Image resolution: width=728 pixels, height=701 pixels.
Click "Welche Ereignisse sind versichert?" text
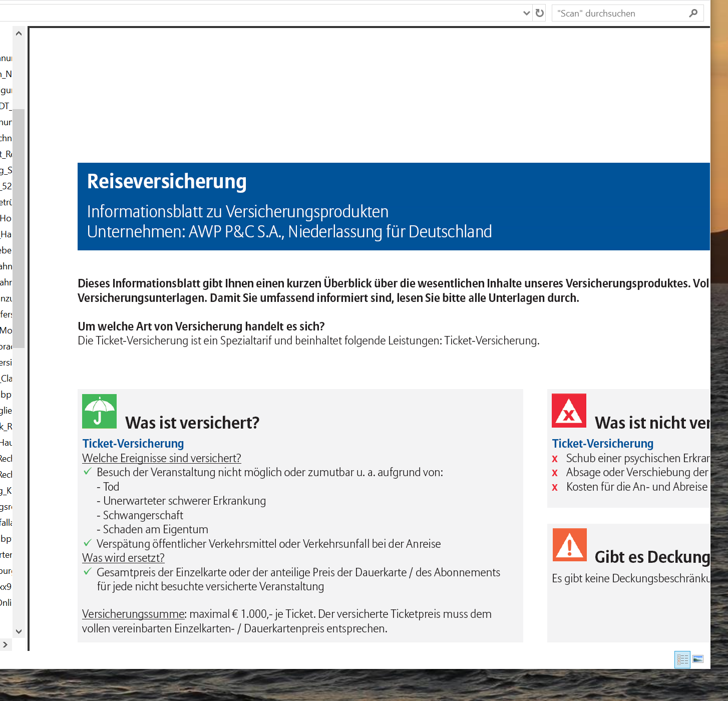(162, 458)
